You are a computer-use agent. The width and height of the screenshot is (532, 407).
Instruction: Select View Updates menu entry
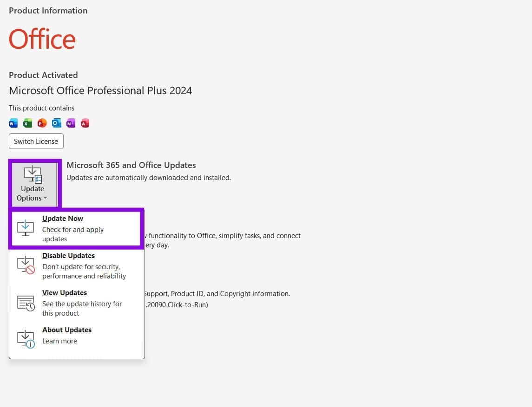click(x=77, y=303)
